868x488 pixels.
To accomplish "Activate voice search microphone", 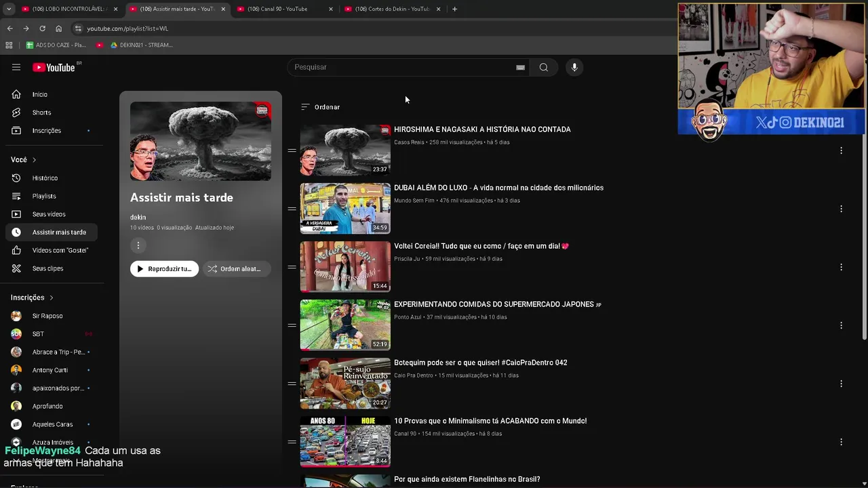I will point(574,67).
